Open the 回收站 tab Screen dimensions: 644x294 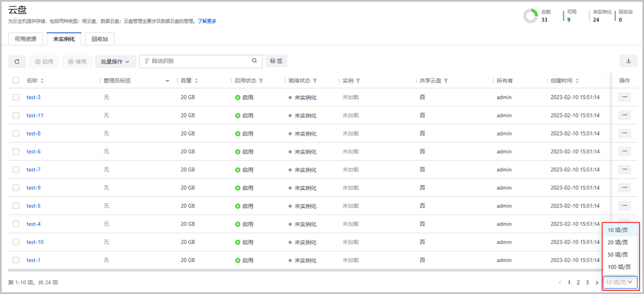[100, 39]
